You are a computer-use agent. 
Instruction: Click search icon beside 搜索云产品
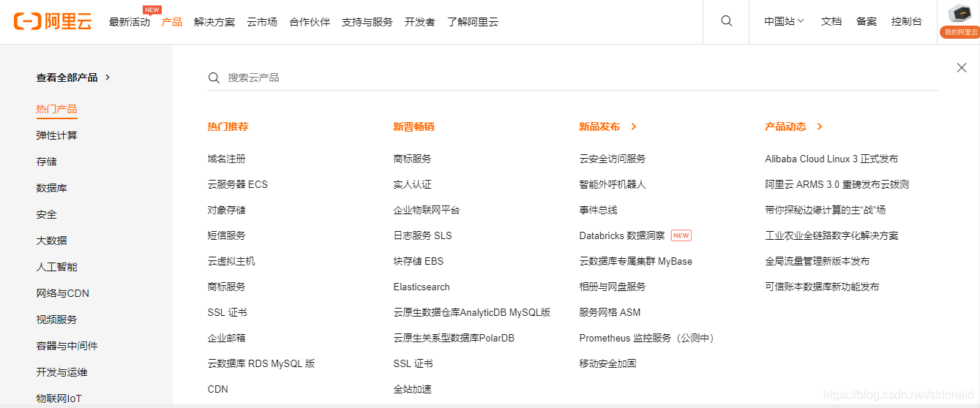pyautogui.click(x=214, y=78)
